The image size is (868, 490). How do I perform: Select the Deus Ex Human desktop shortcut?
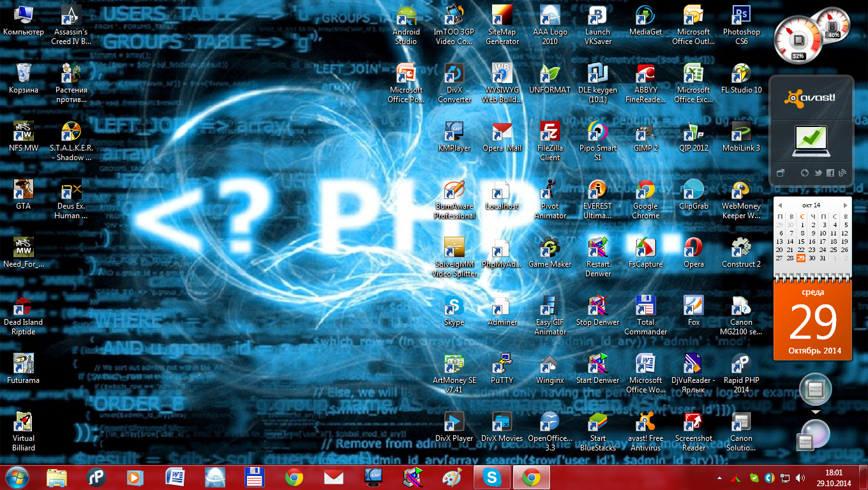click(71, 200)
